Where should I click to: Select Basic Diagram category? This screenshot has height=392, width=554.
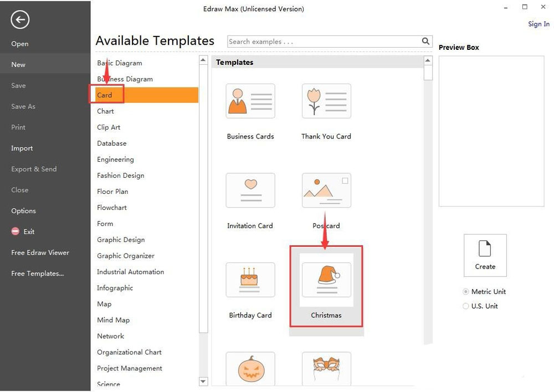pyautogui.click(x=120, y=63)
